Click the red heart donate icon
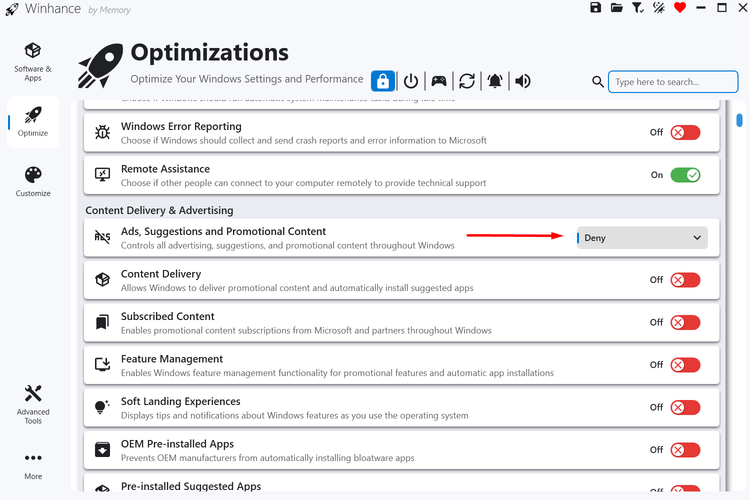 [680, 8]
